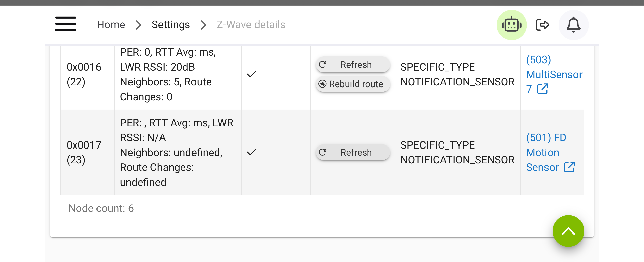The width and height of the screenshot is (644, 262).
Task: Go to Home breadcrumb
Action: [x=111, y=25]
